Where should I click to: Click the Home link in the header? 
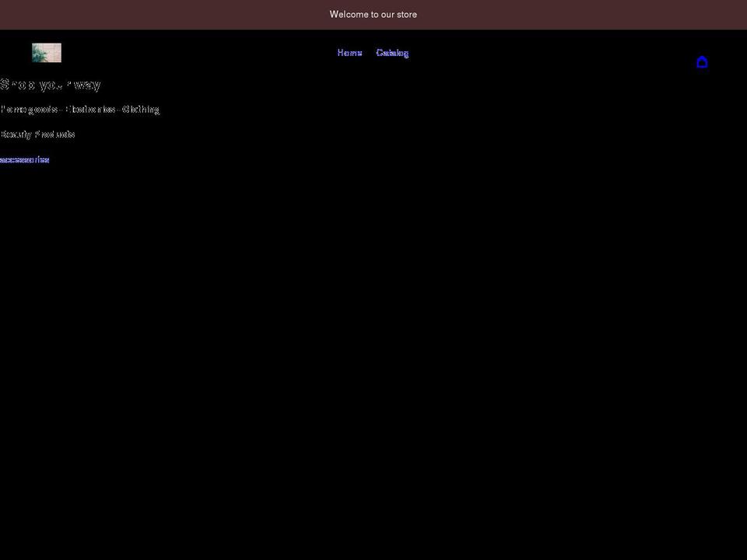coord(349,52)
